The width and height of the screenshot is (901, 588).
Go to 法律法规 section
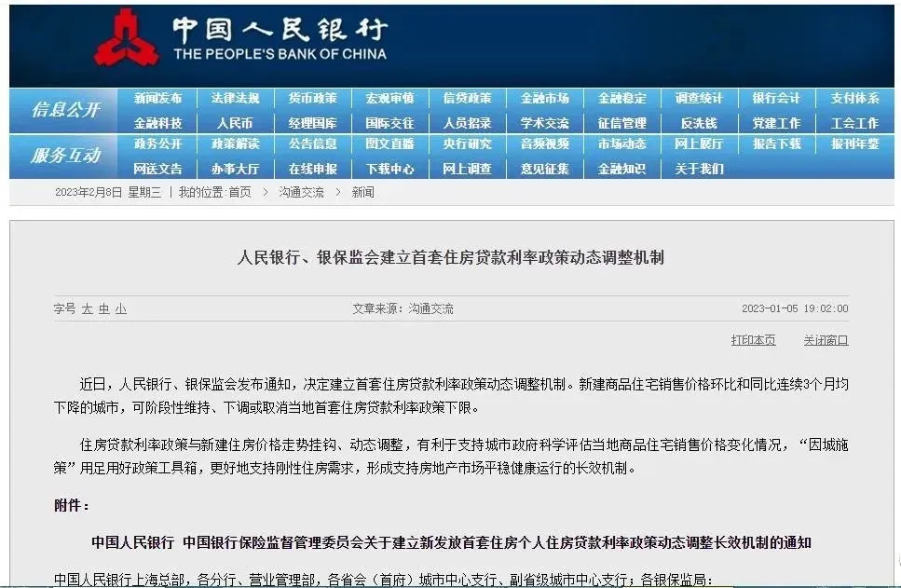point(235,98)
